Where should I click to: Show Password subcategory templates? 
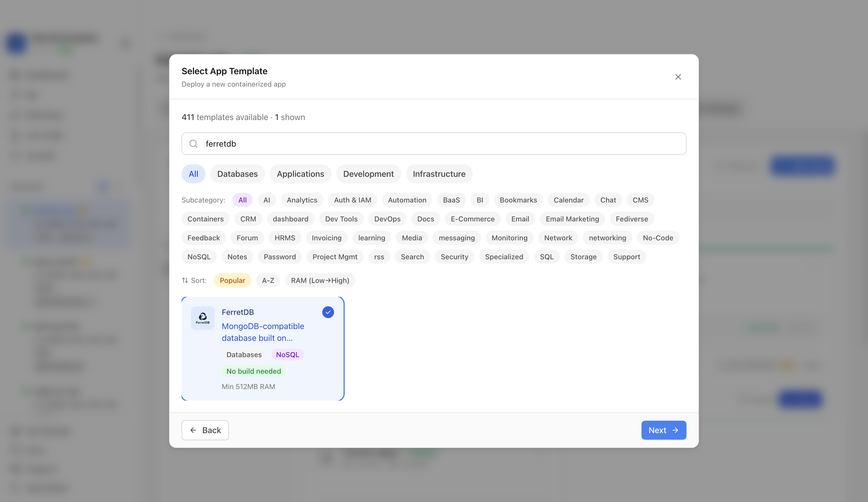(280, 257)
